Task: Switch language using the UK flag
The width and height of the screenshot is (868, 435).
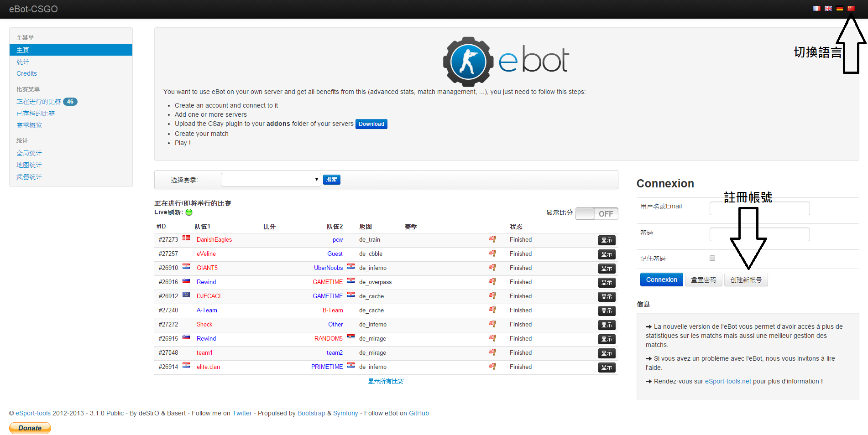Action: pyautogui.click(x=828, y=9)
